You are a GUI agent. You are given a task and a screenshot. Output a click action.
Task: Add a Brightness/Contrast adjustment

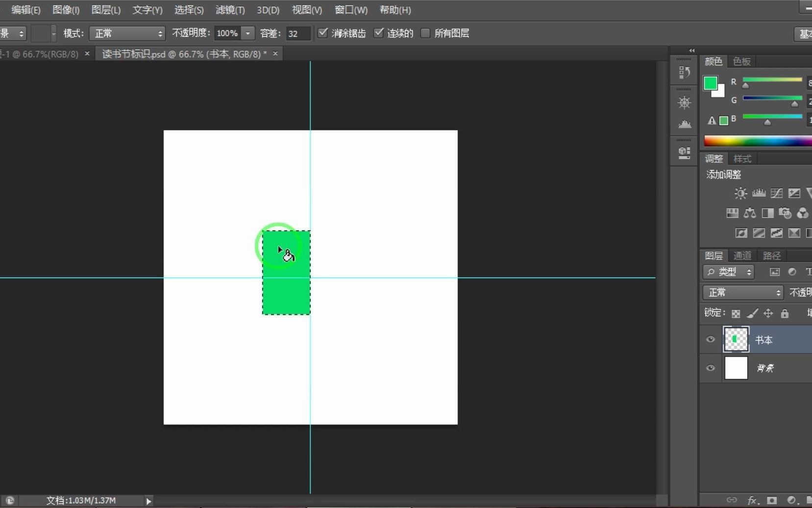click(740, 193)
